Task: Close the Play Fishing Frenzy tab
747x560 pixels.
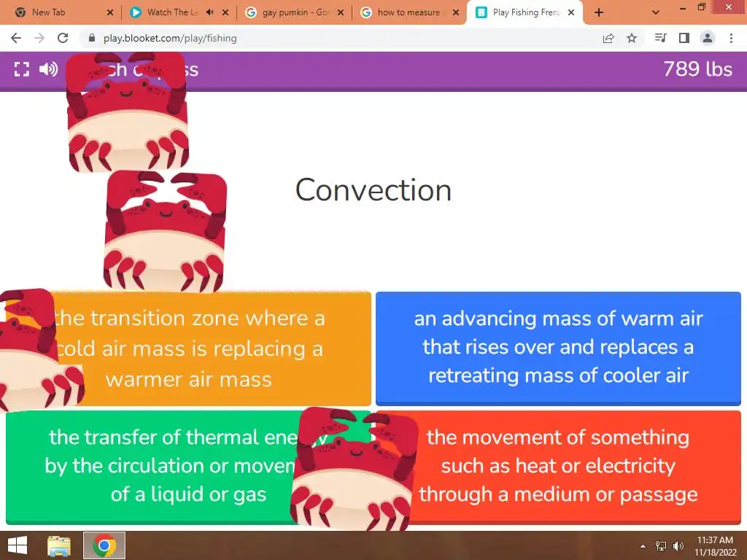Action: [571, 12]
